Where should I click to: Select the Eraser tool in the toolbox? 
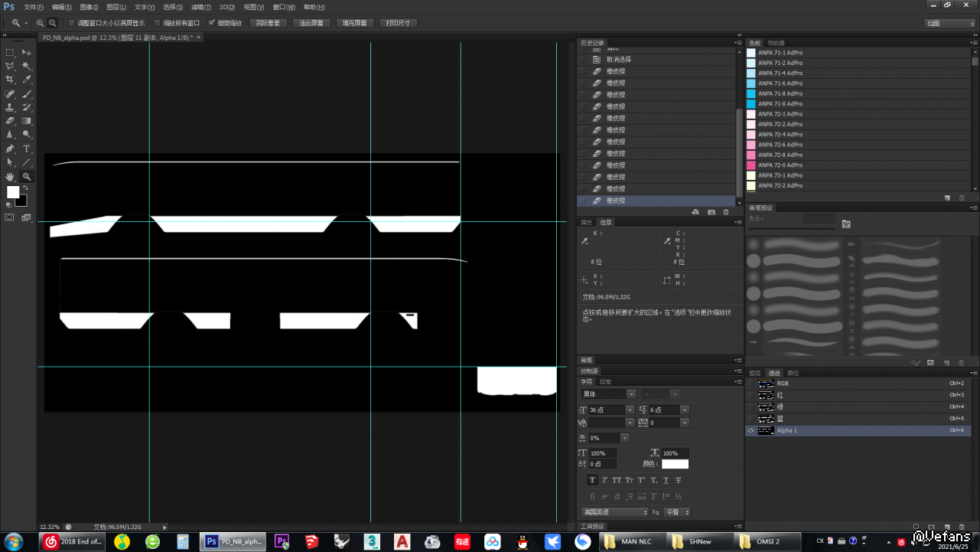pyautogui.click(x=10, y=120)
